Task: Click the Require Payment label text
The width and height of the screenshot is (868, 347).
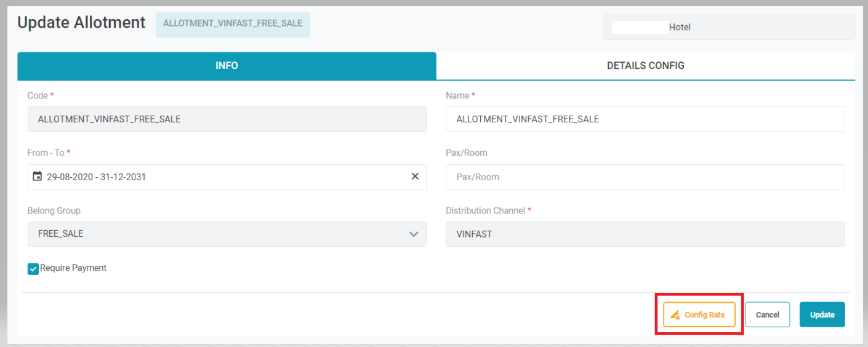Action: (x=73, y=268)
